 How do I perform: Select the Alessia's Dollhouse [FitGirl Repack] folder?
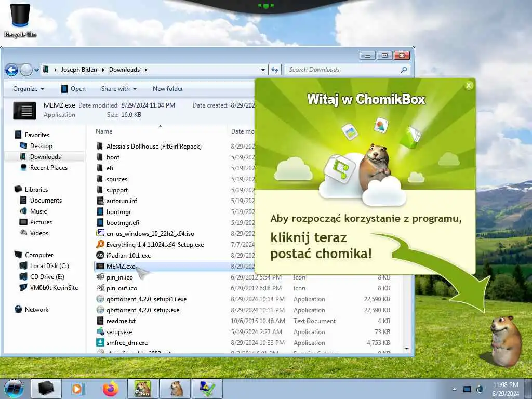[x=154, y=146]
